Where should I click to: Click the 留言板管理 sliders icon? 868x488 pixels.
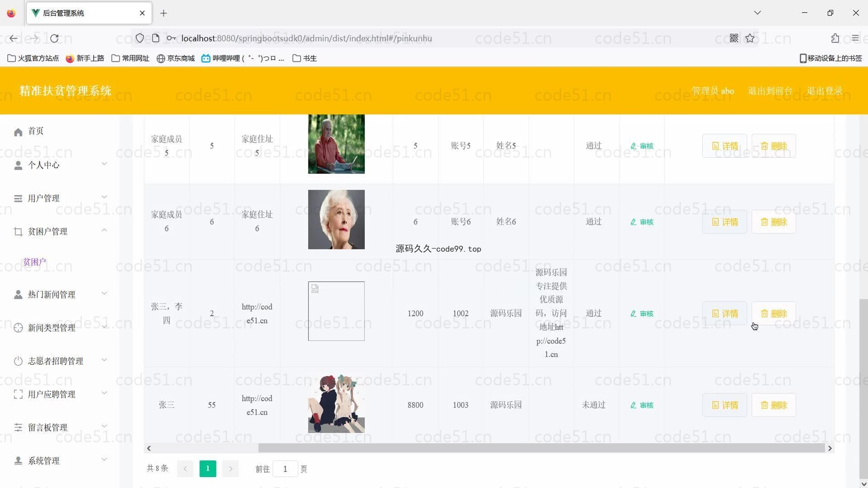coord(18,427)
